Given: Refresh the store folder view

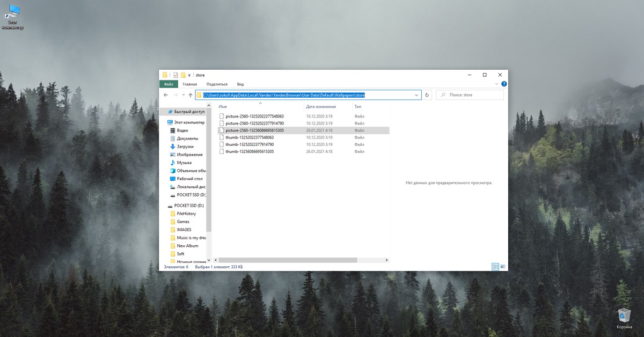Looking at the screenshot, I should point(427,95).
